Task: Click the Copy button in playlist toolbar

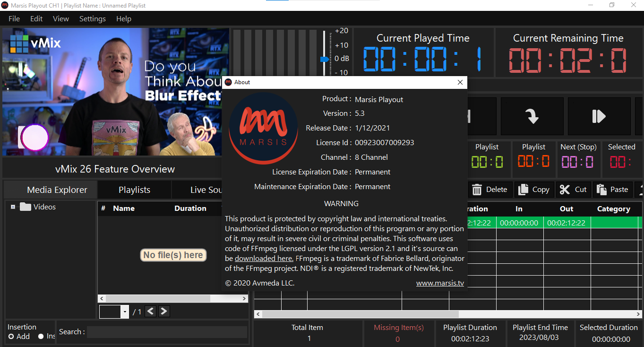Action: tap(534, 190)
